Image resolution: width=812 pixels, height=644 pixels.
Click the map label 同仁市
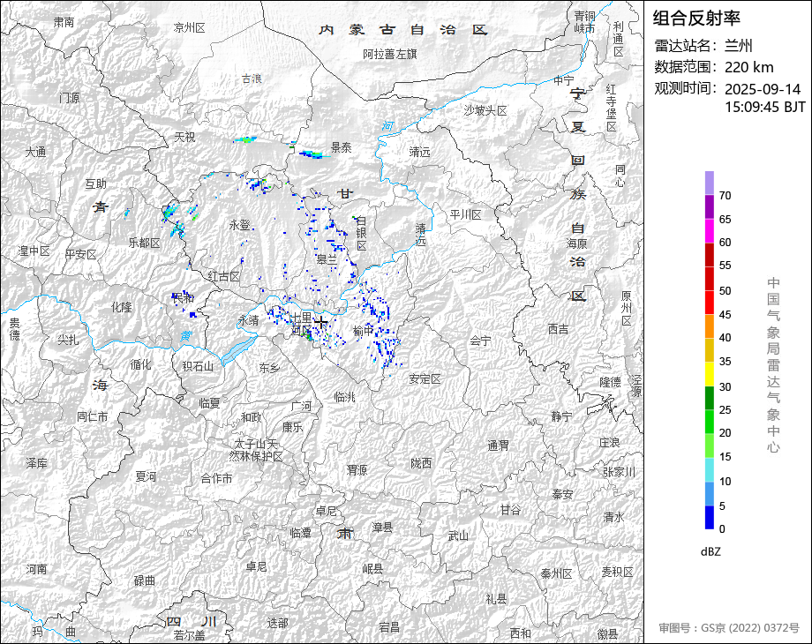tap(92, 416)
